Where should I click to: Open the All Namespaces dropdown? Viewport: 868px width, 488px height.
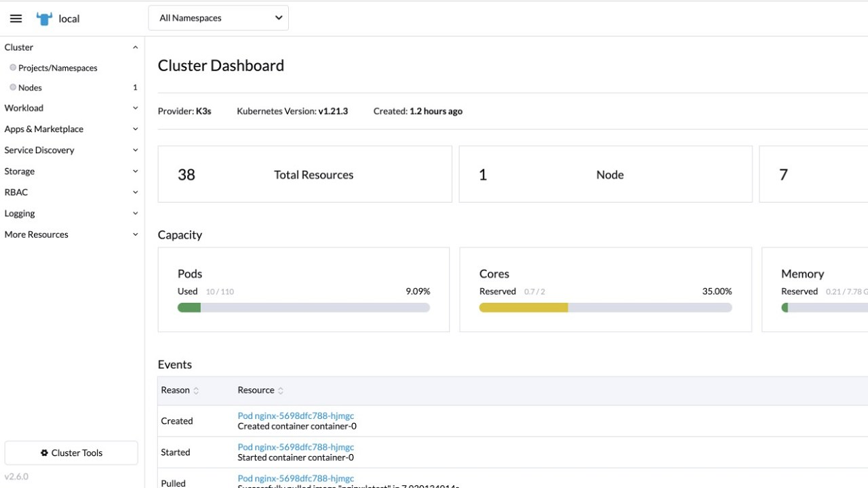point(218,18)
